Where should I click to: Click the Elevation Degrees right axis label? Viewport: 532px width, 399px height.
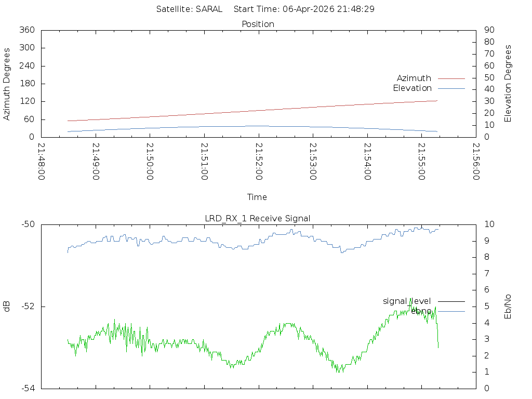(508, 84)
